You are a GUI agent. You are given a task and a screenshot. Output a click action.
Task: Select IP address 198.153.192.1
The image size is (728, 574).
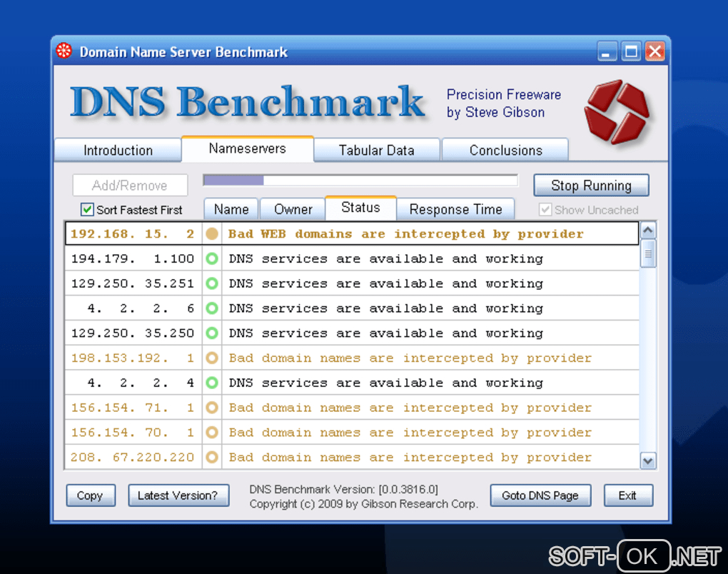[132, 358]
